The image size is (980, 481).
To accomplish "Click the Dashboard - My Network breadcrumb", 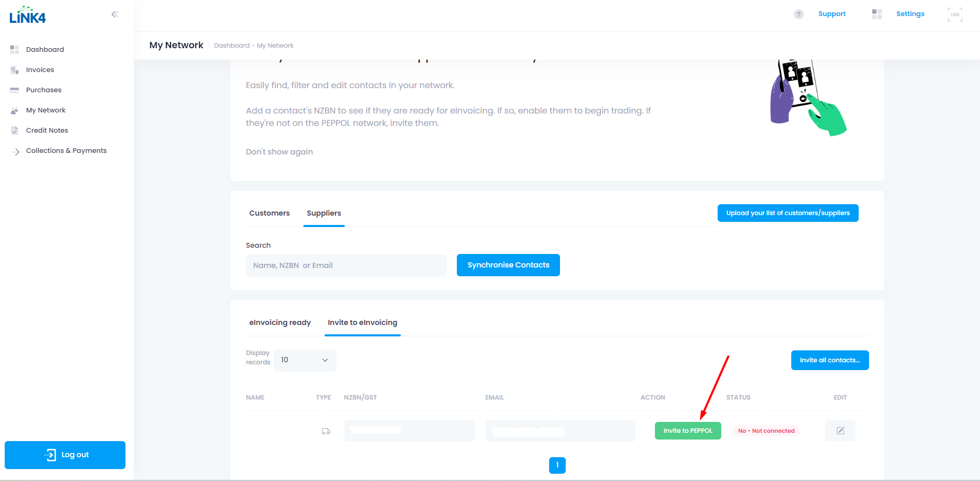I will 254,46.
